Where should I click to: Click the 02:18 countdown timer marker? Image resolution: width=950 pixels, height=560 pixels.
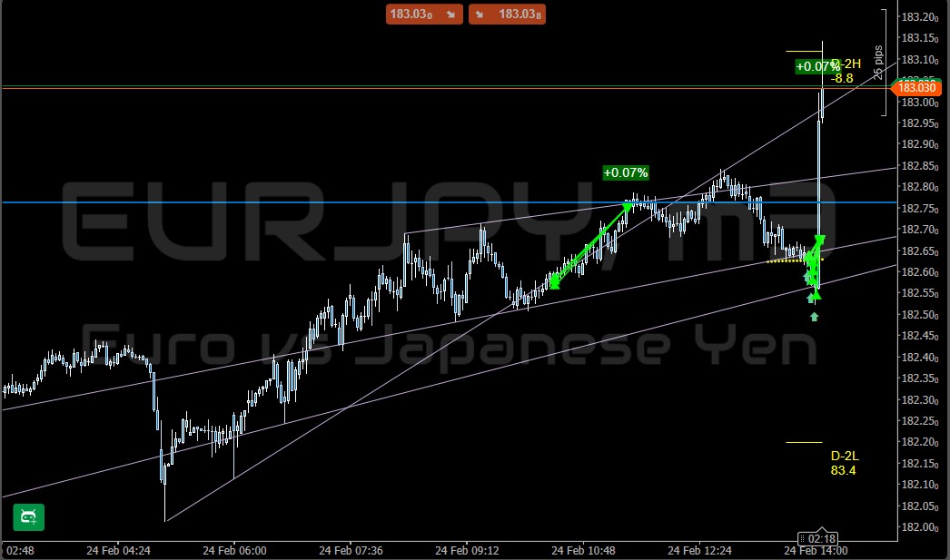(818, 538)
